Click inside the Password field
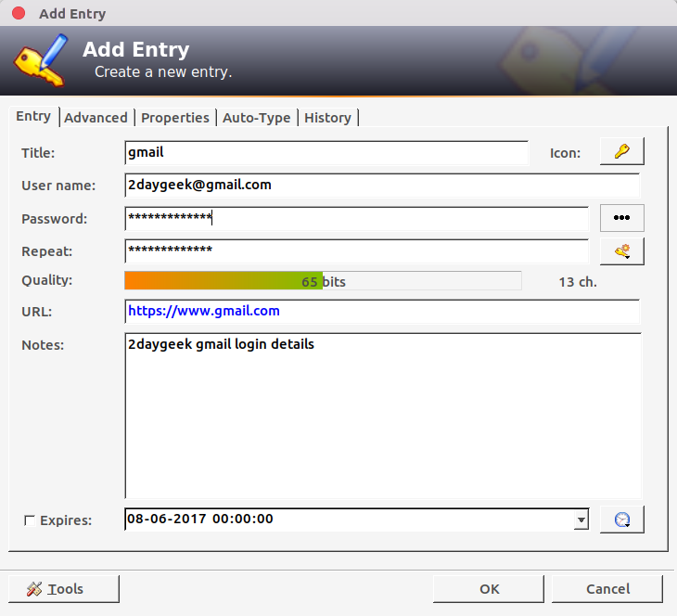 coord(357,218)
